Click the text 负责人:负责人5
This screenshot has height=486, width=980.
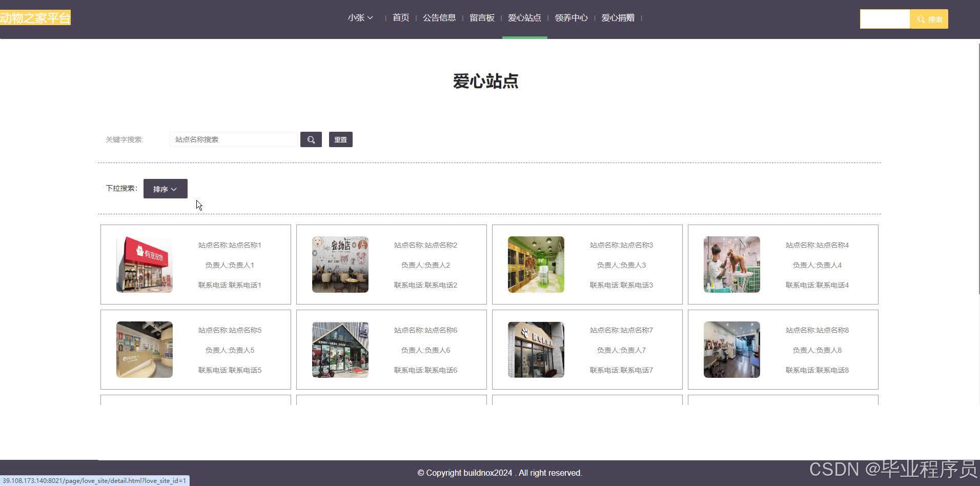point(230,350)
